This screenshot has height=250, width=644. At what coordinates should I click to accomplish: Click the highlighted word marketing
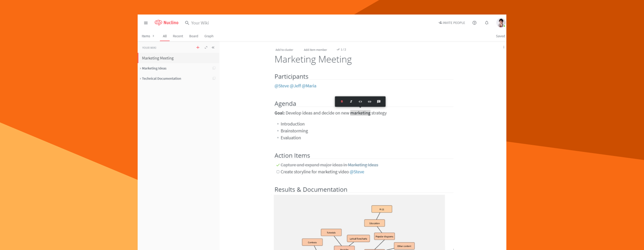pos(360,113)
